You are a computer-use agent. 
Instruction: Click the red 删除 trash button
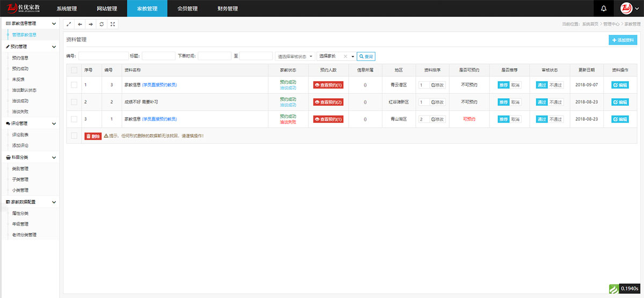click(93, 136)
